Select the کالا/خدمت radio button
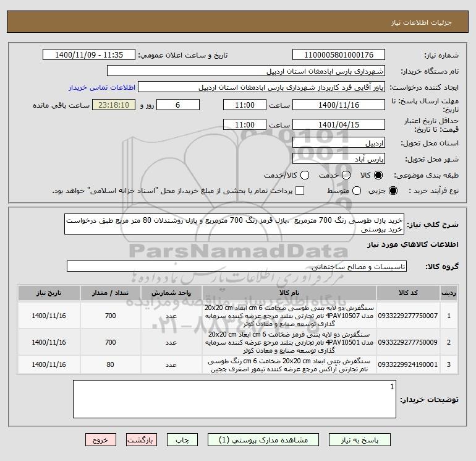This screenshot has height=461, width=476. [305, 175]
